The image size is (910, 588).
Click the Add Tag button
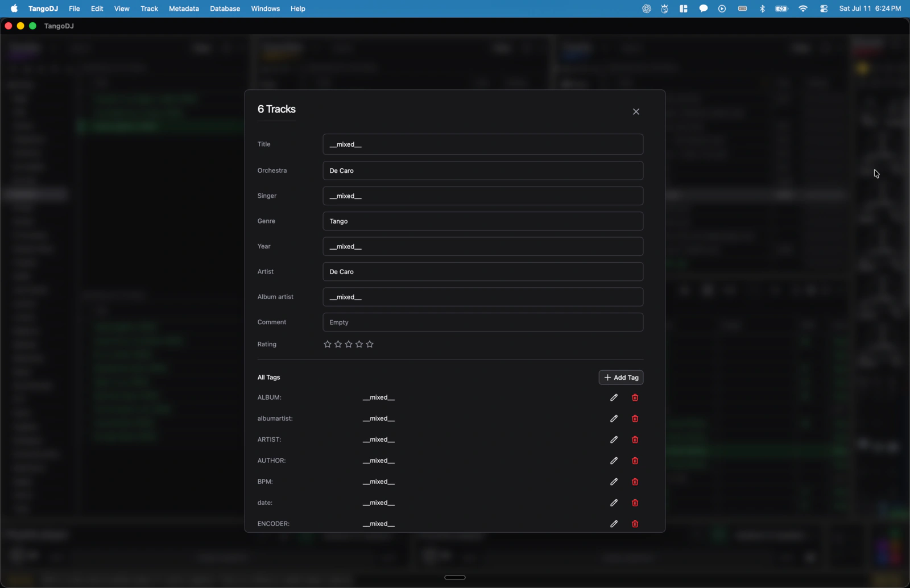[x=621, y=378]
